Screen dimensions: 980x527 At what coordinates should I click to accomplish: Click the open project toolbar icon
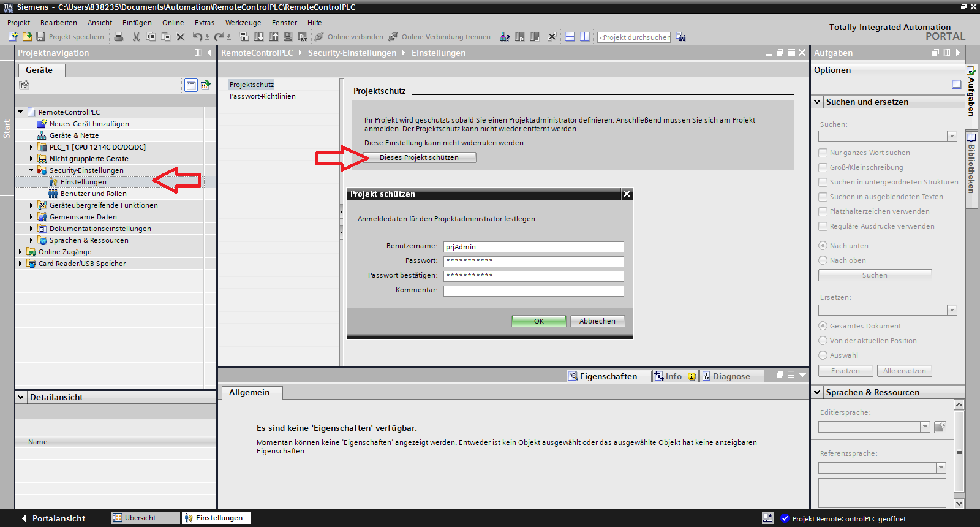point(27,37)
